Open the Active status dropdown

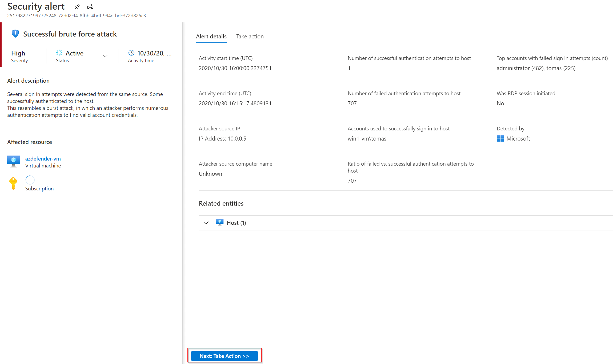click(105, 56)
